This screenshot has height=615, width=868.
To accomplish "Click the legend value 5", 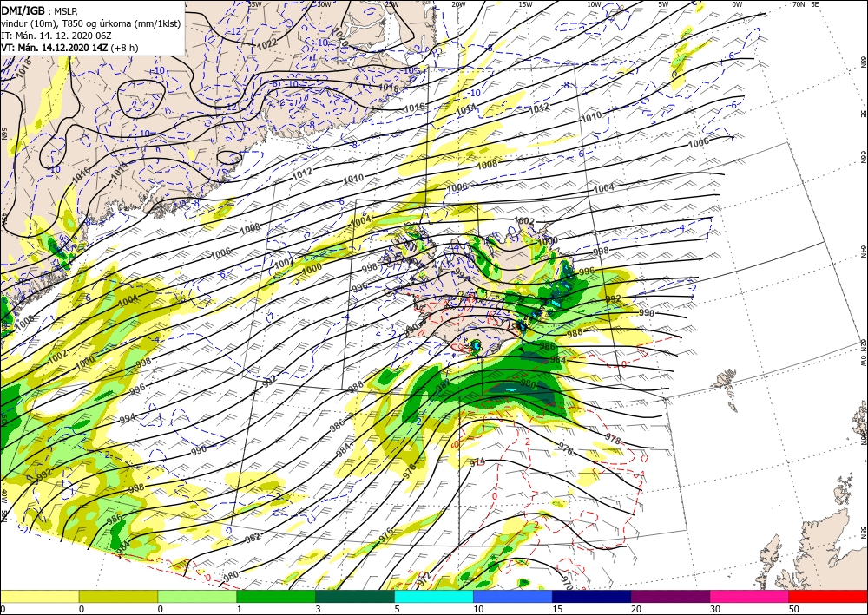I will (397, 609).
